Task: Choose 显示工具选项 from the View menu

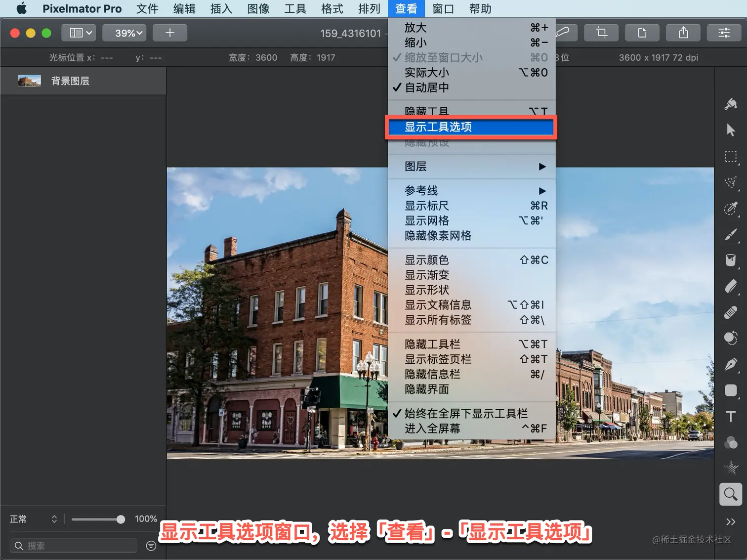Action: click(471, 127)
